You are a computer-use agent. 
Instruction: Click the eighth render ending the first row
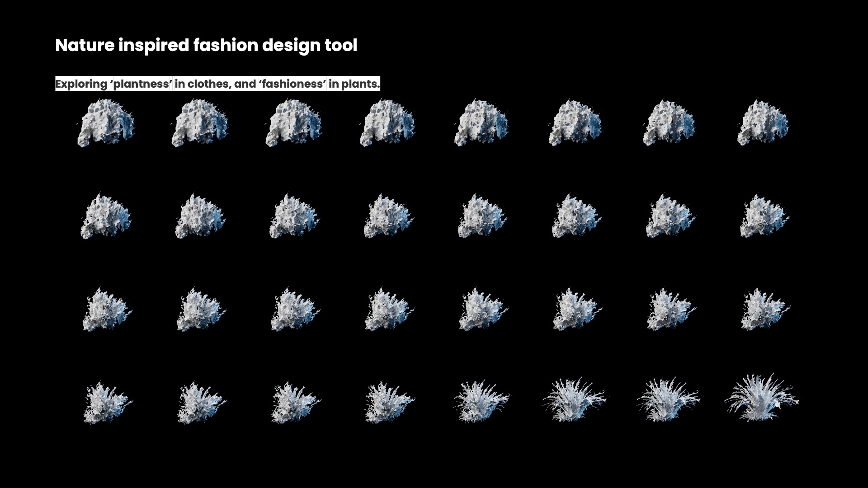click(x=763, y=122)
